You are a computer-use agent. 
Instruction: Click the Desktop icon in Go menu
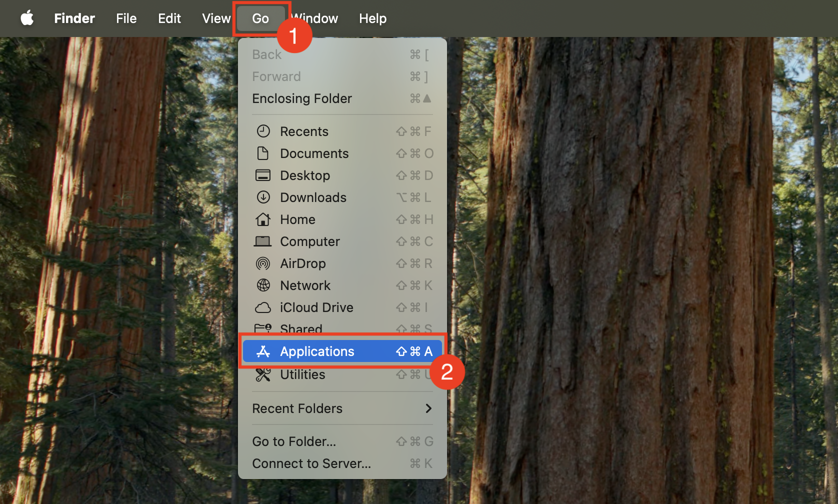[263, 175]
